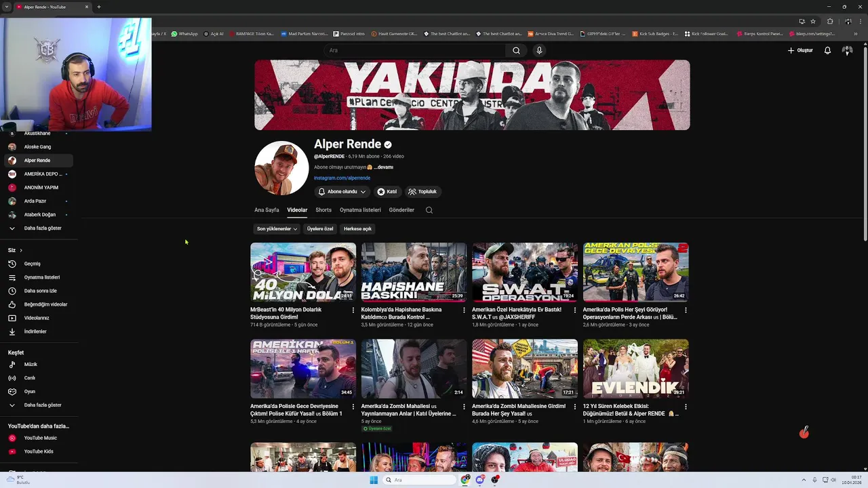Expand channel description with ...devamı
Image resolution: width=868 pixels, height=488 pixels.
383,167
